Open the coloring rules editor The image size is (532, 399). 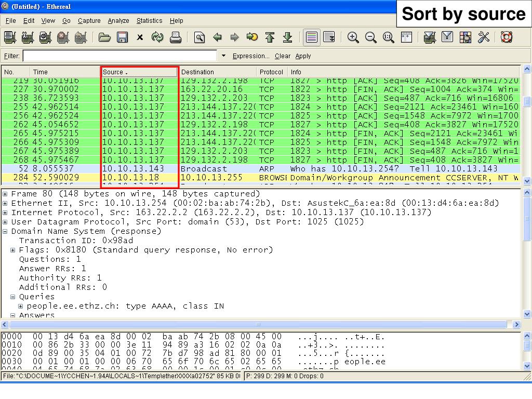pyautogui.click(x=465, y=37)
